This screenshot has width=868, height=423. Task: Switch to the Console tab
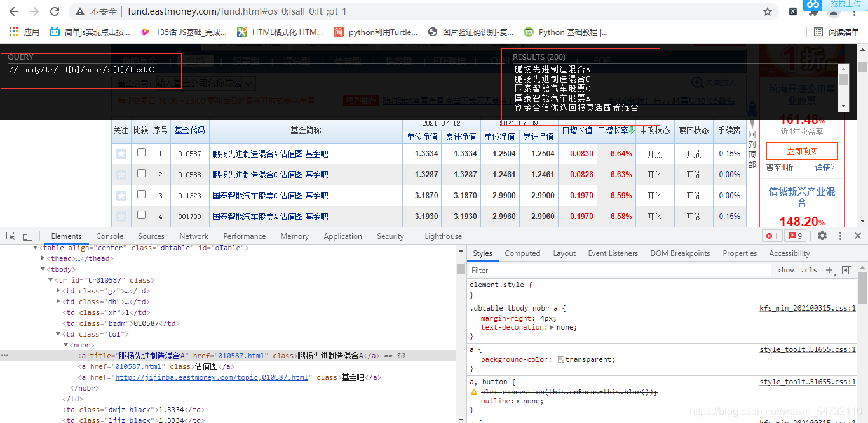click(110, 236)
